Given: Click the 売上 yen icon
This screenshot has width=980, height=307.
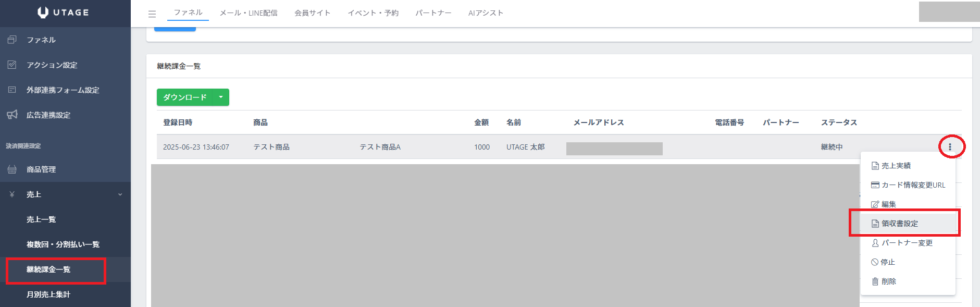Looking at the screenshot, I should tap(12, 194).
